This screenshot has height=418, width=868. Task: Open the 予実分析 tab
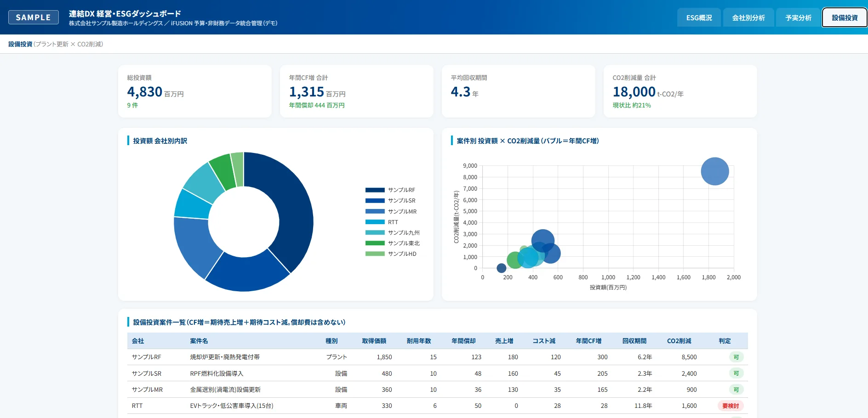coord(798,17)
